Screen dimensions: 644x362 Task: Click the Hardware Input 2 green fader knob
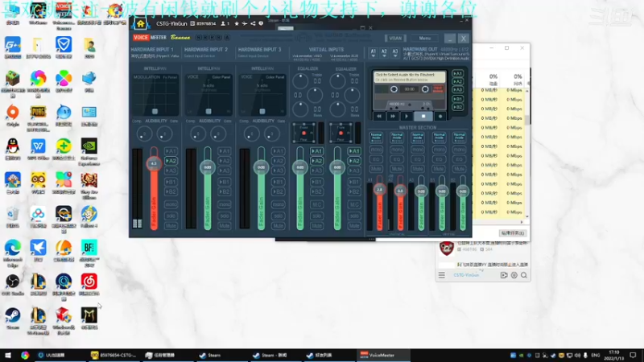pyautogui.click(x=208, y=167)
